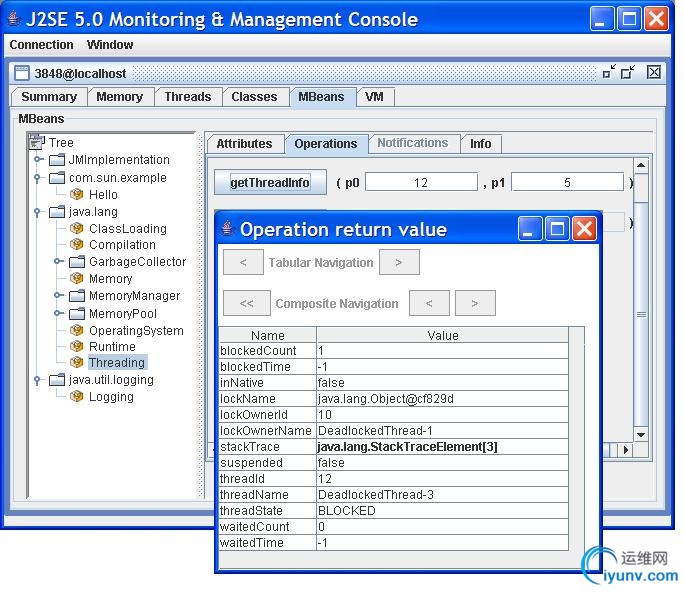Image resolution: width=684 pixels, height=592 pixels.
Task: Click the lockName java.lang.Object@cf829d cell
Action: click(442, 399)
